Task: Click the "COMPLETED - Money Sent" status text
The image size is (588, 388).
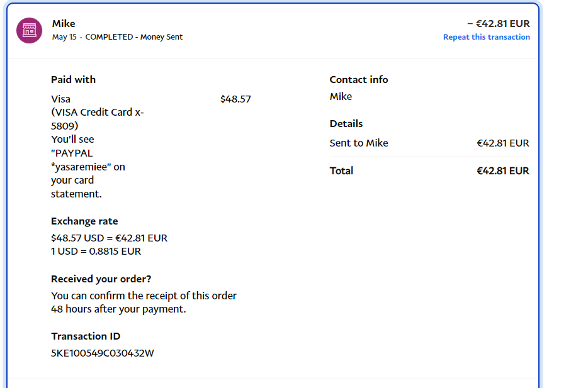Action: [133, 37]
